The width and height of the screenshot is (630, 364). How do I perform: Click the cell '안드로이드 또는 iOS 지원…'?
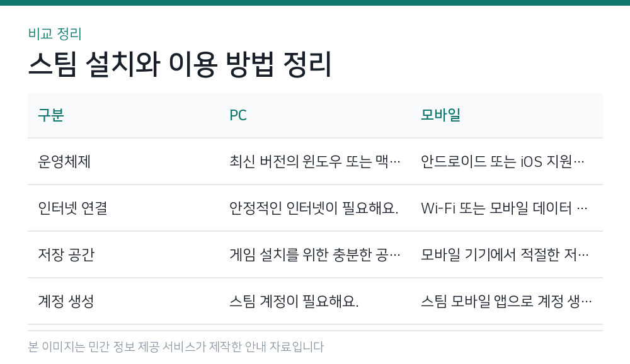coord(502,161)
